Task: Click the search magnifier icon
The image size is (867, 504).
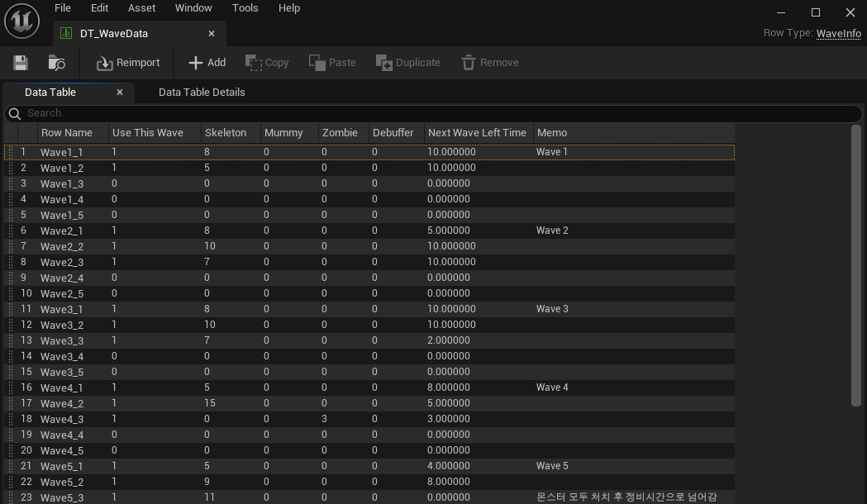Action: pos(15,113)
